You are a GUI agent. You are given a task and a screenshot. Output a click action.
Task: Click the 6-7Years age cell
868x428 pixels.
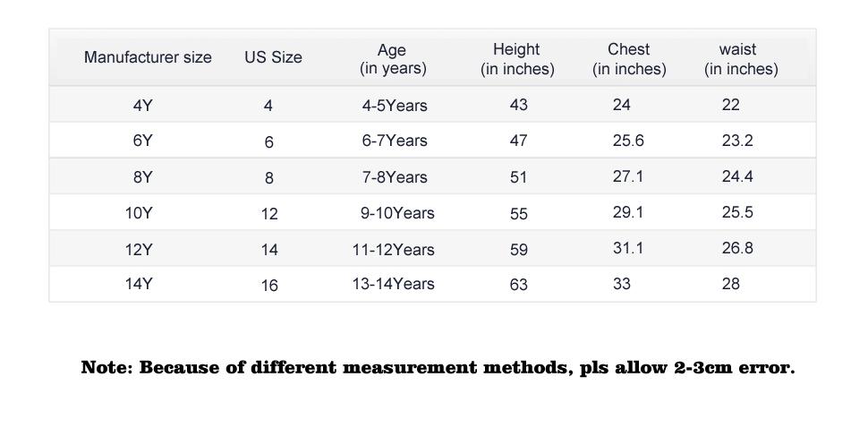click(395, 141)
